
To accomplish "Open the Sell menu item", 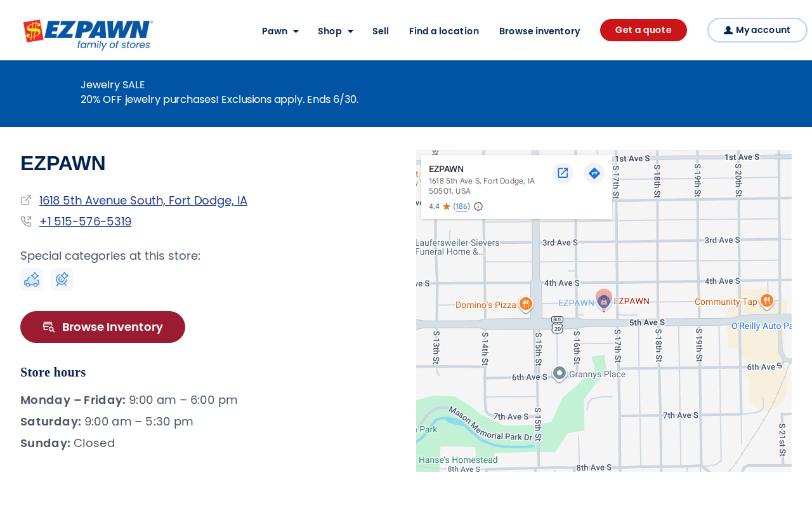I will coord(381,31).
